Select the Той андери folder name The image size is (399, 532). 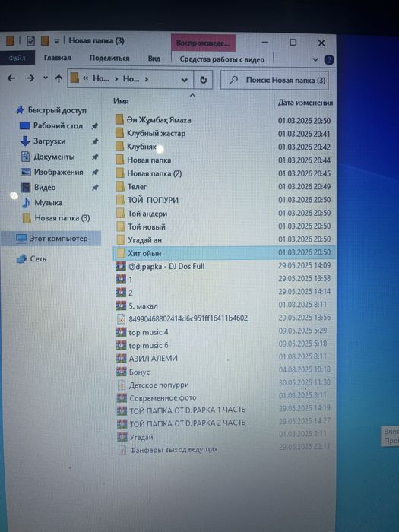point(147,214)
